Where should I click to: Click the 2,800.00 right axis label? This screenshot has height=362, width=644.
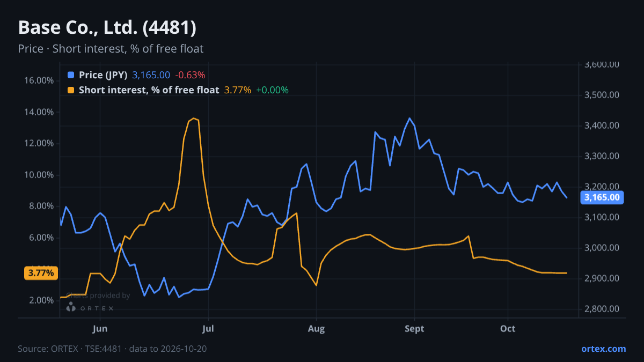point(602,309)
